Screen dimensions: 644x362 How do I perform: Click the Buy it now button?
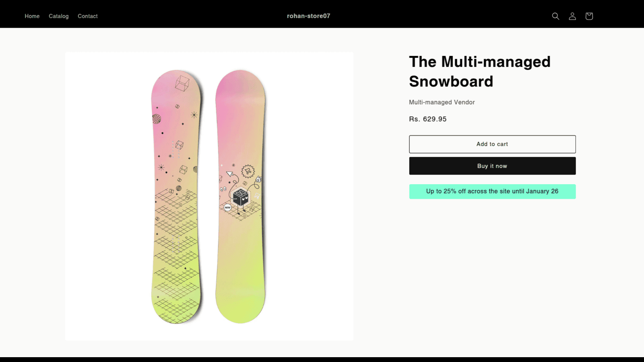tap(492, 166)
